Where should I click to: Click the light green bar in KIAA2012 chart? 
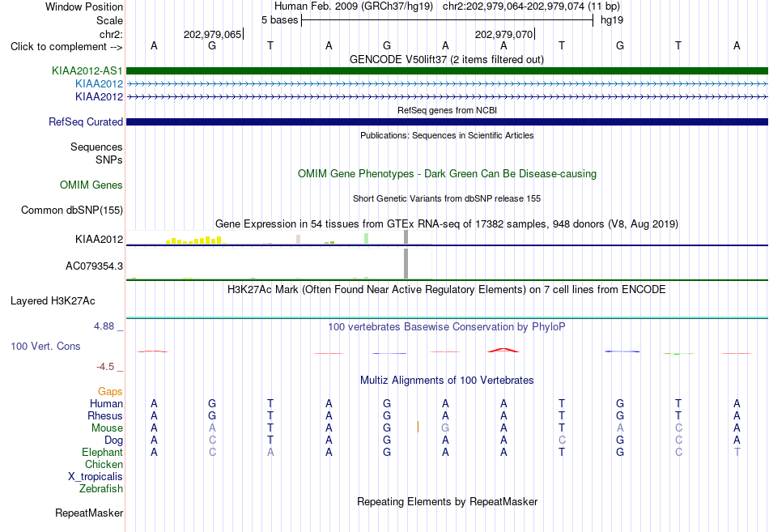pos(367,239)
